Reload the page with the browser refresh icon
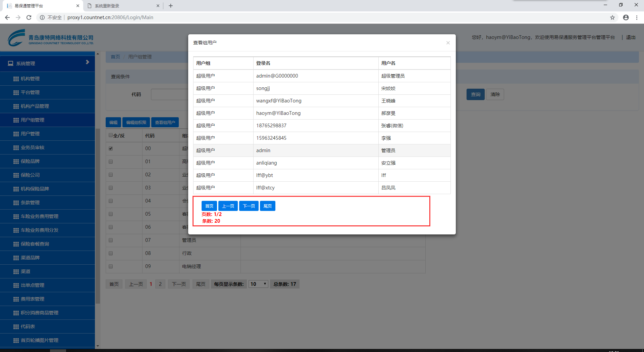Screen dimensions: 644x352 click(29, 17)
